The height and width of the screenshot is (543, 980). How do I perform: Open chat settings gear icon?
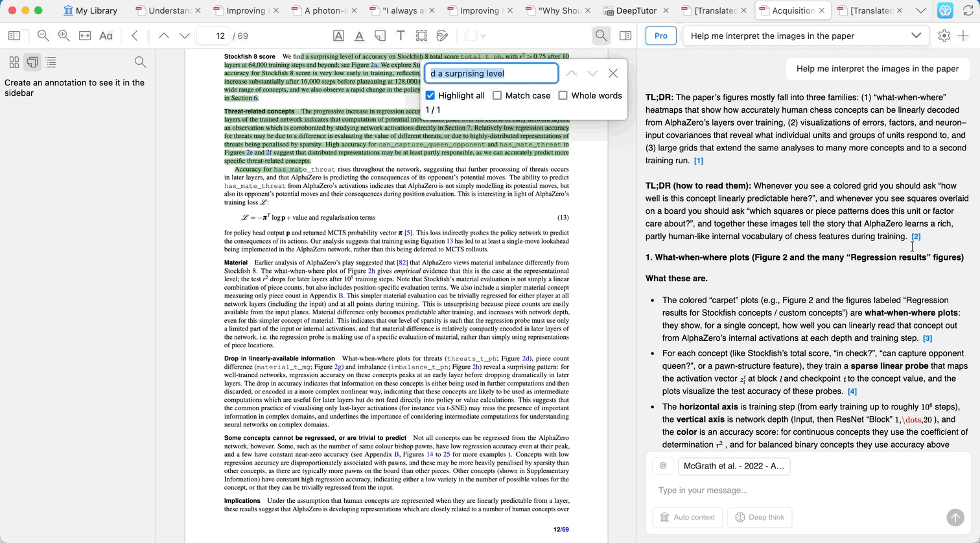(x=944, y=36)
